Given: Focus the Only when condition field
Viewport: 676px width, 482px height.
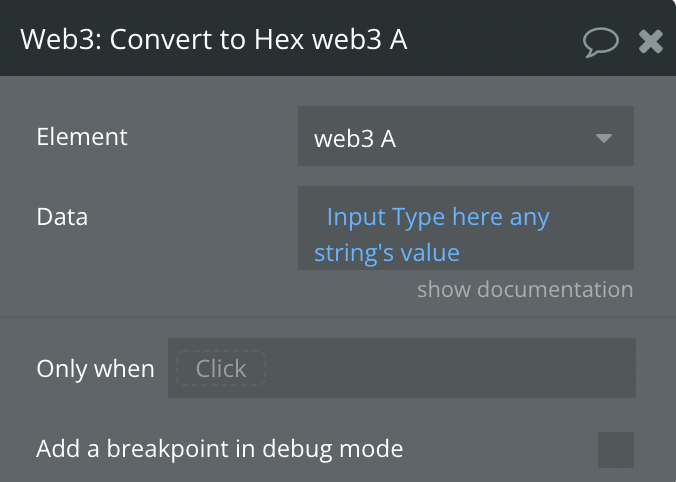Looking at the screenshot, I should click(450, 368).
